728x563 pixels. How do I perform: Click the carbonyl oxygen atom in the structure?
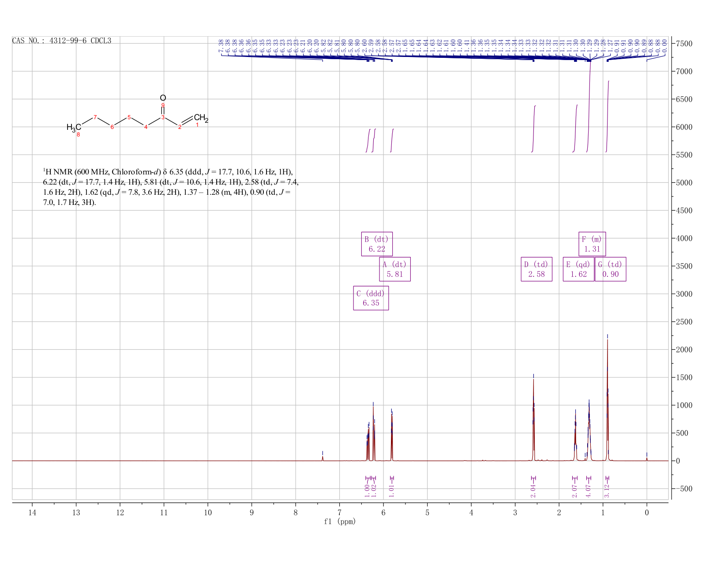(x=163, y=98)
